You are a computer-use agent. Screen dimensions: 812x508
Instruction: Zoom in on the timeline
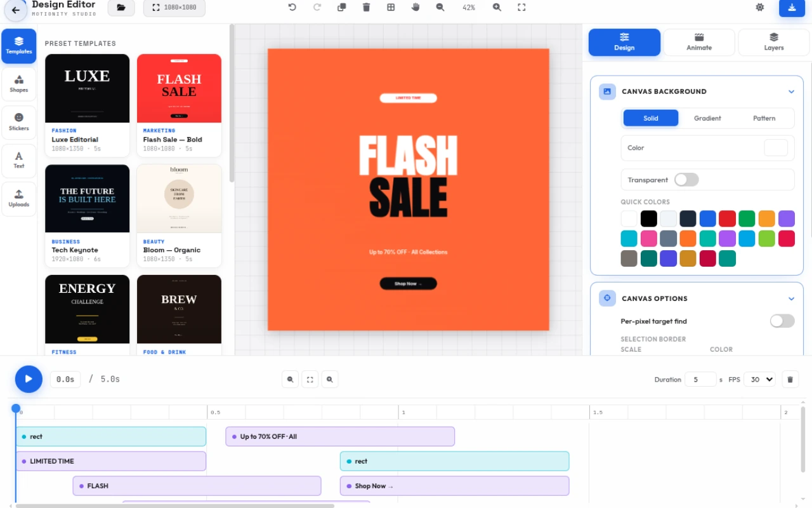pyautogui.click(x=330, y=380)
